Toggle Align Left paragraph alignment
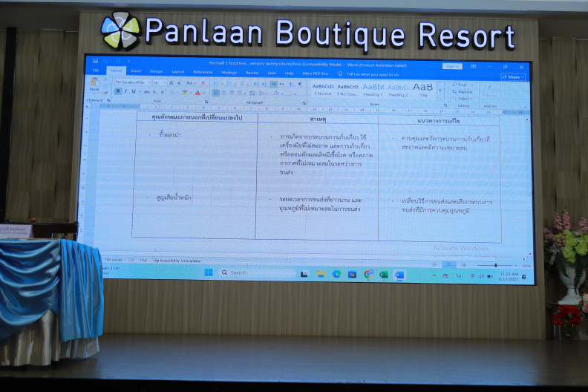Screen dimensions: 588x392 pos(216,93)
